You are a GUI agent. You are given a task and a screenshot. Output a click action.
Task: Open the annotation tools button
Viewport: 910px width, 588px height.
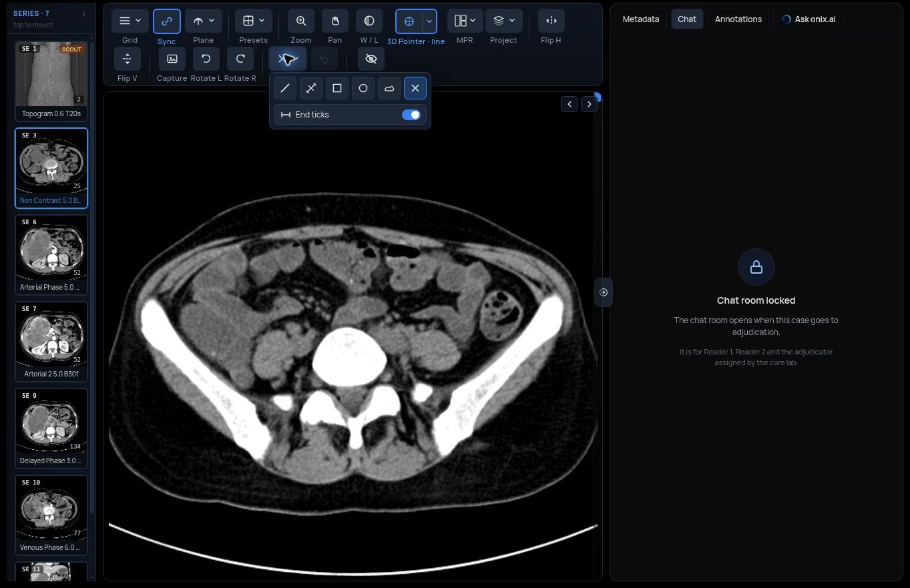(287, 59)
